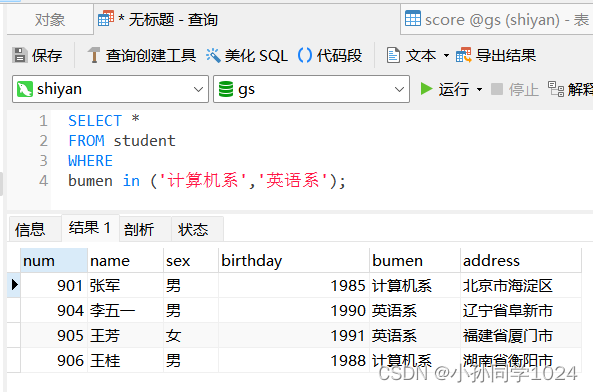The width and height of the screenshot is (593, 392).
Task: Click the 运行 button label
Action: (454, 90)
